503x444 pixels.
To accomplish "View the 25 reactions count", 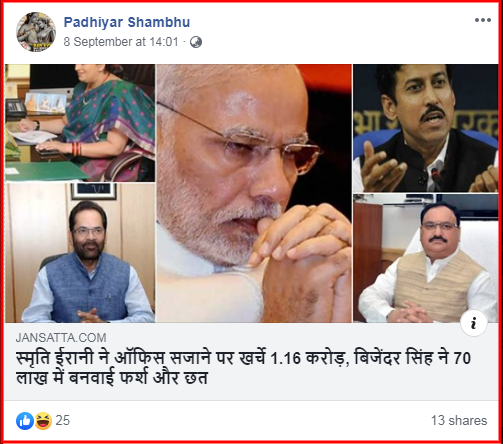I will [62, 420].
